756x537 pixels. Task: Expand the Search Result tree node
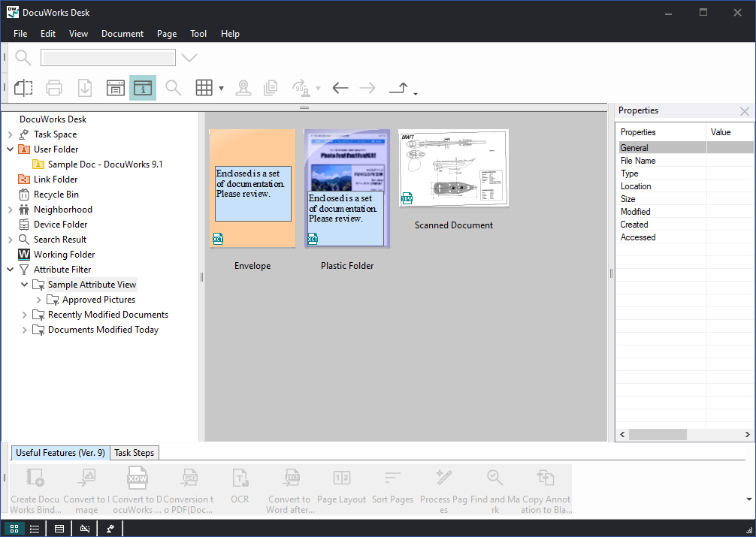pyautogui.click(x=10, y=240)
